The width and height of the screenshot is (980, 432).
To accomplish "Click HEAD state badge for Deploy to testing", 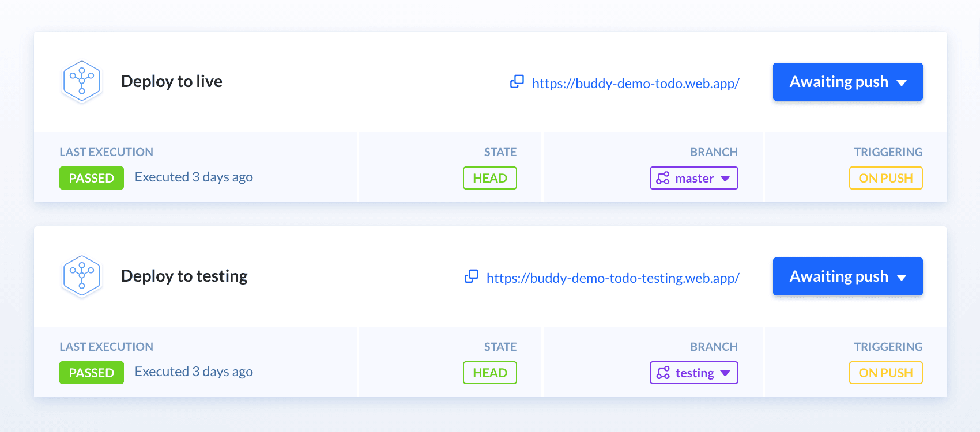I will pyautogui.click(x=490, y=373).
